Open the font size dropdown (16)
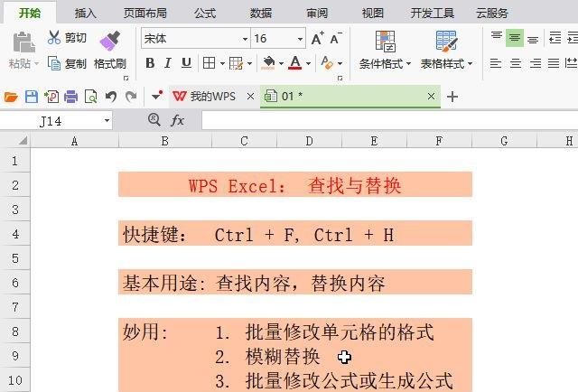Image resolution: width=578 pixels, height=392 pixels. pos(300,39)
